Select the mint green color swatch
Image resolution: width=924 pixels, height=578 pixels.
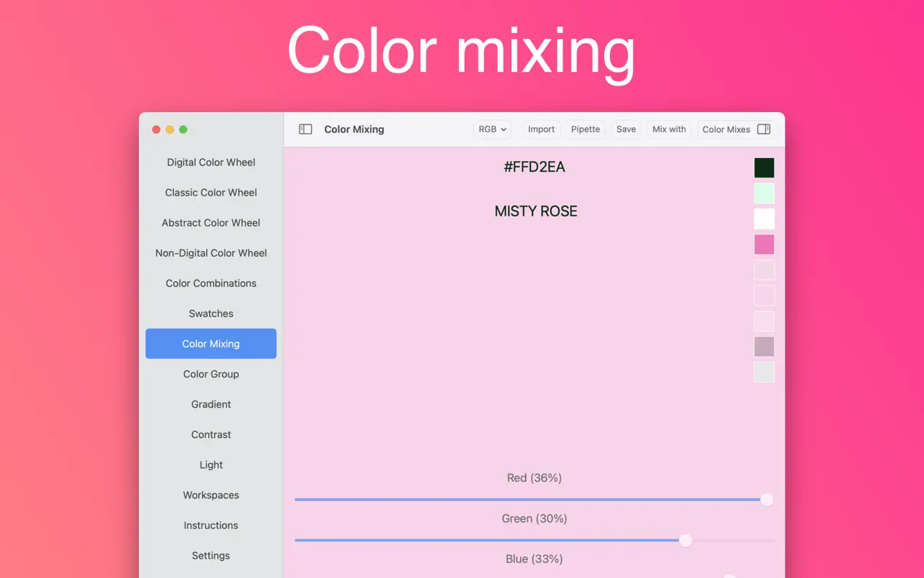point(764,193)
